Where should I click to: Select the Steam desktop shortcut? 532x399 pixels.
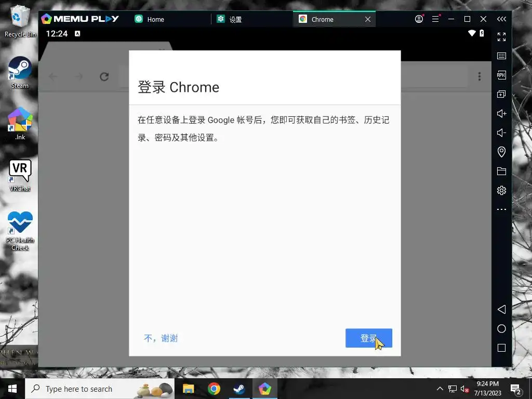(20, 73)
